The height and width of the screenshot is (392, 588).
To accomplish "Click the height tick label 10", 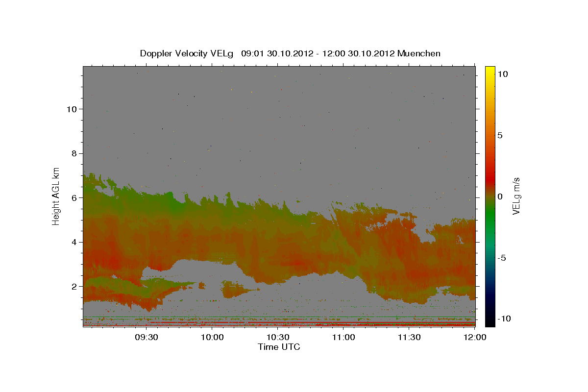I will click(72, 109).
